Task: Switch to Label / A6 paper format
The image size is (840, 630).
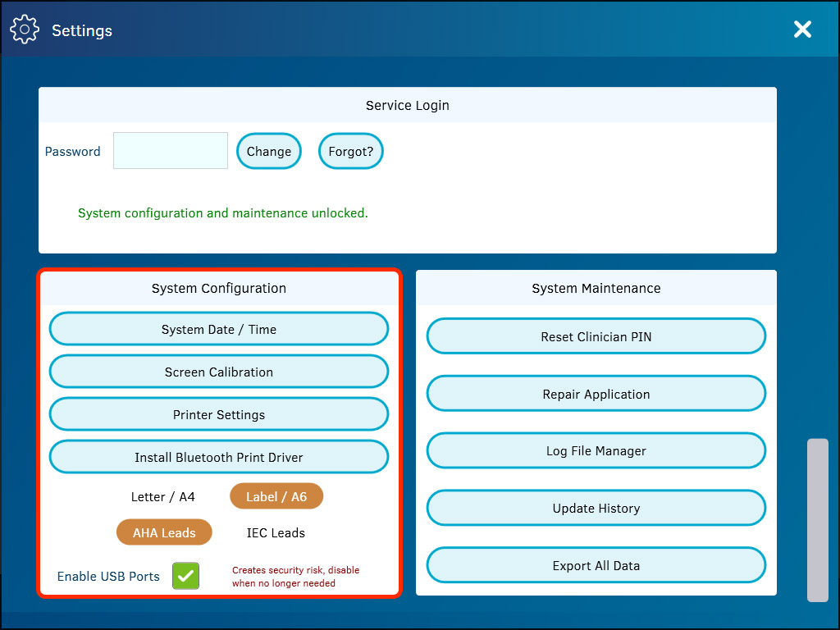Action: [276, 496]
